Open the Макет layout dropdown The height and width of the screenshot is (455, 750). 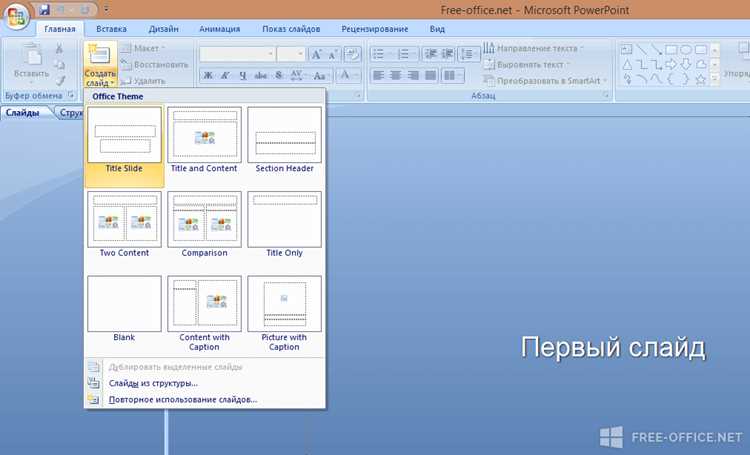pos(143,48)
